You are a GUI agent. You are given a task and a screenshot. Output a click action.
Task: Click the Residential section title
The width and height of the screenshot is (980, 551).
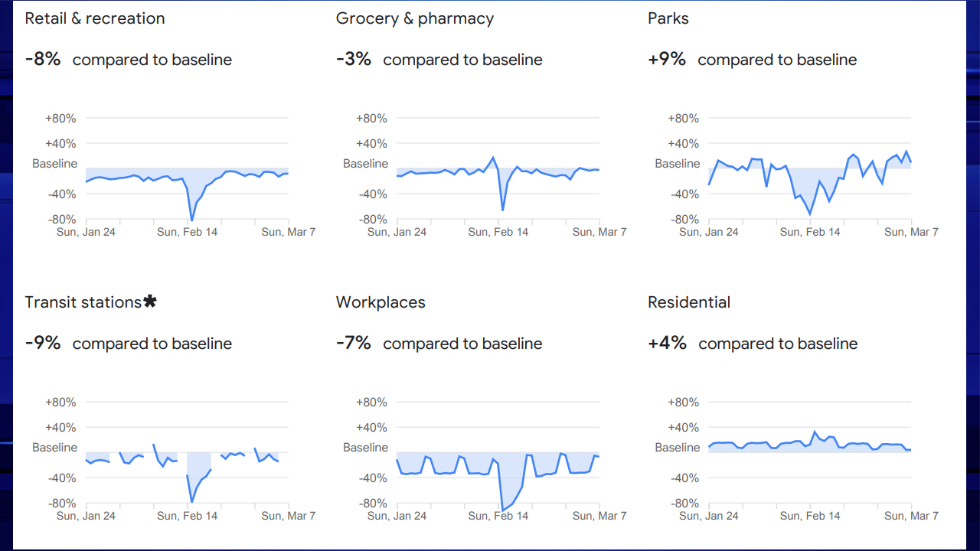689,302
